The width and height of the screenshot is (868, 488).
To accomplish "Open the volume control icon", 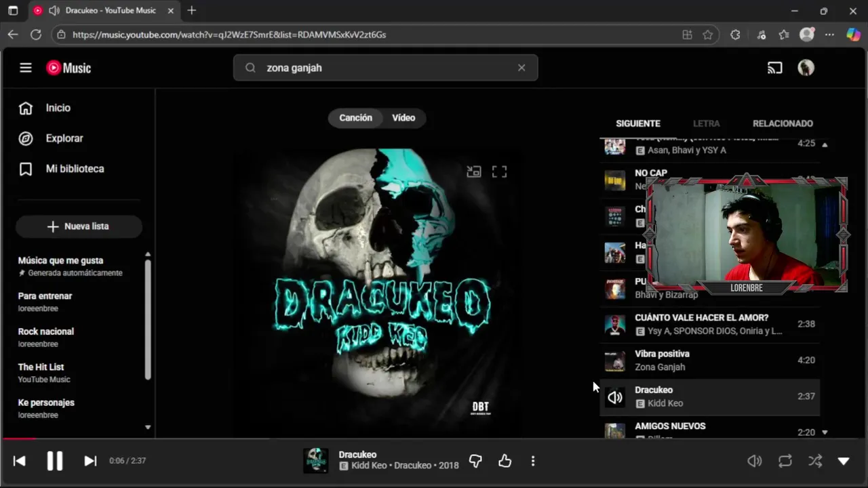I will tap(754, 461).
